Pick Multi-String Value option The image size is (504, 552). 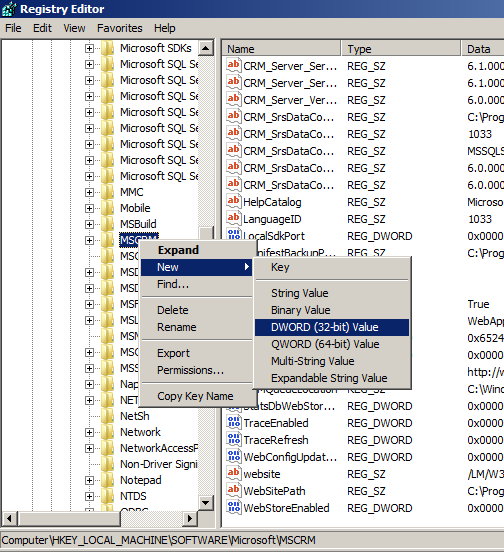pos(332,361)
